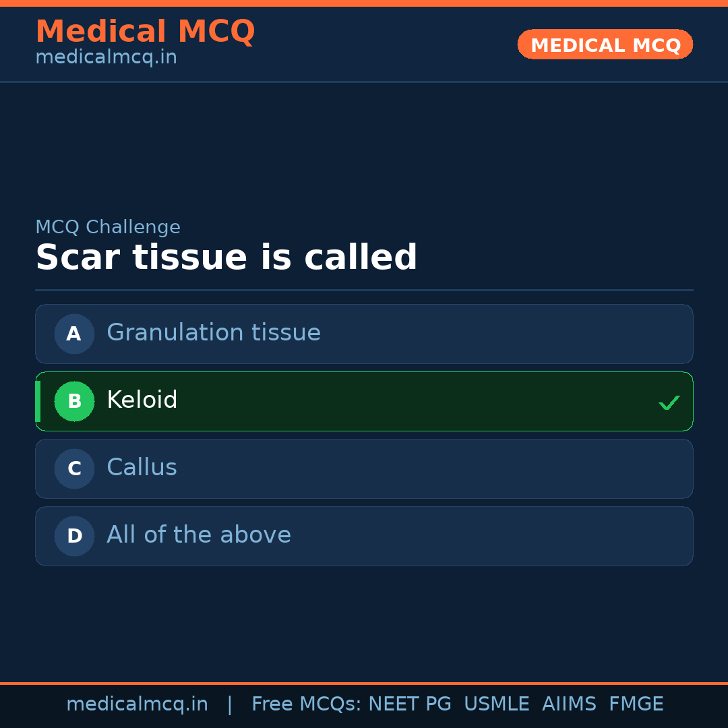728x728 pixels.
Task: Click the circular C letter badge
Action: pos(74,468)
